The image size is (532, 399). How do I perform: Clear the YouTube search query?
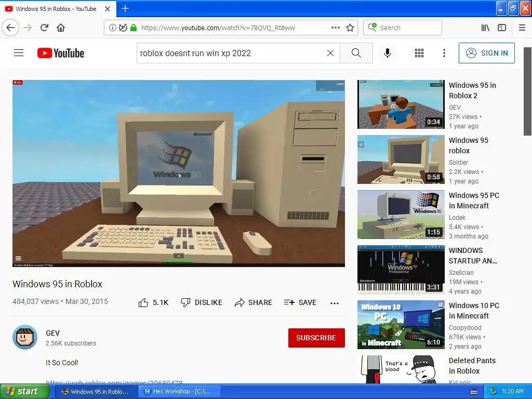tap(330, 53)
